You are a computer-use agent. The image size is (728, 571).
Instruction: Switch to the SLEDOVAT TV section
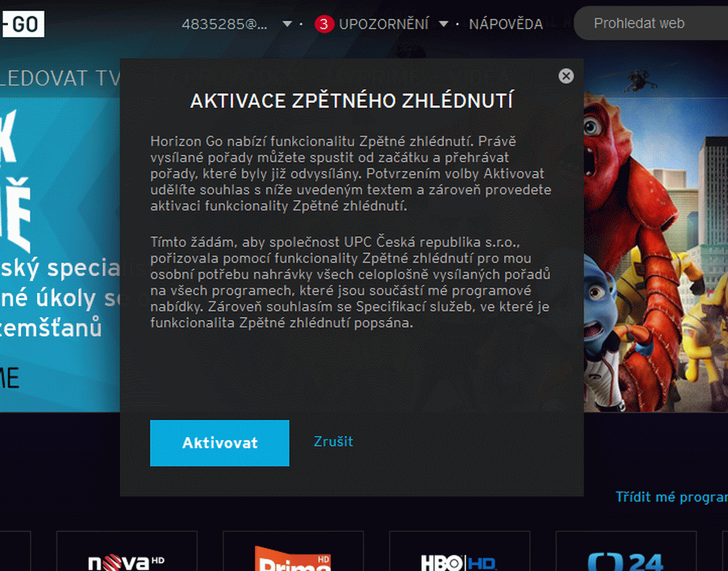tap(58, 77)
